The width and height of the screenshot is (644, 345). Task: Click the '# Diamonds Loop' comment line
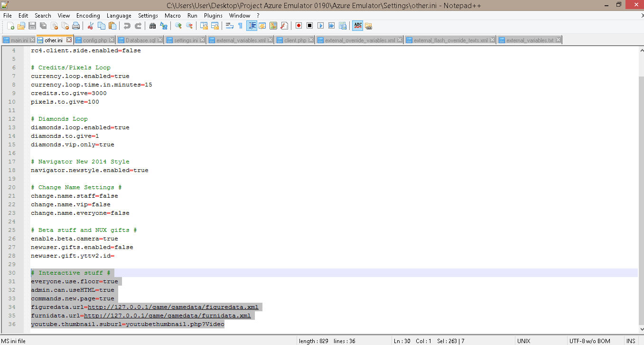pyautogui.click(x=59, y=119)
